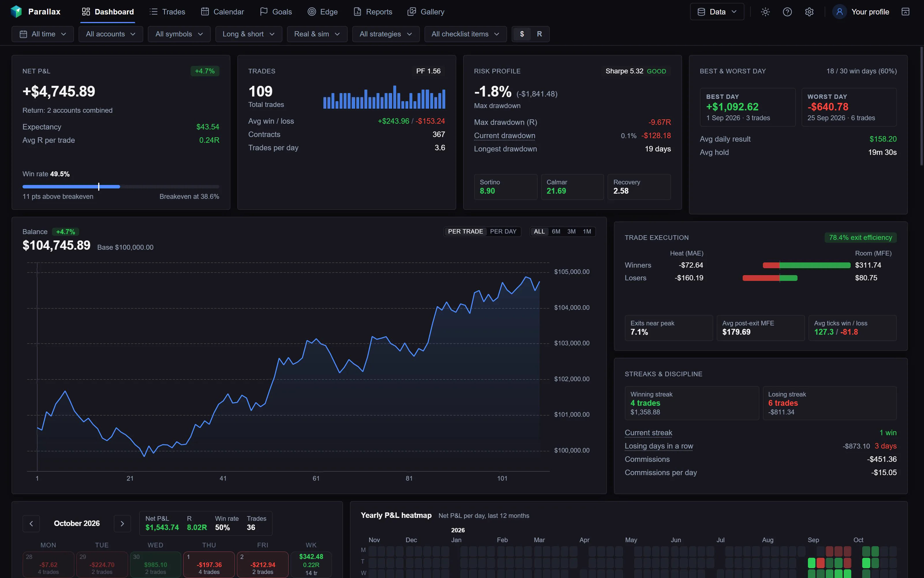Go to the Gallery tab label
Screen dimensions: 924x578
click(x=432, y=12)
